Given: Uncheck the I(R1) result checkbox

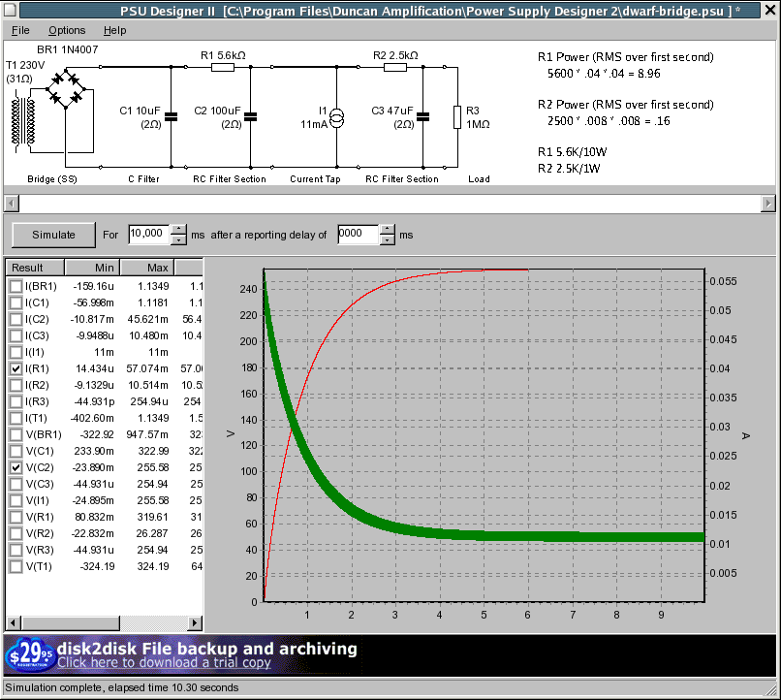Looking at the screenshot, I should pos(16,369).
